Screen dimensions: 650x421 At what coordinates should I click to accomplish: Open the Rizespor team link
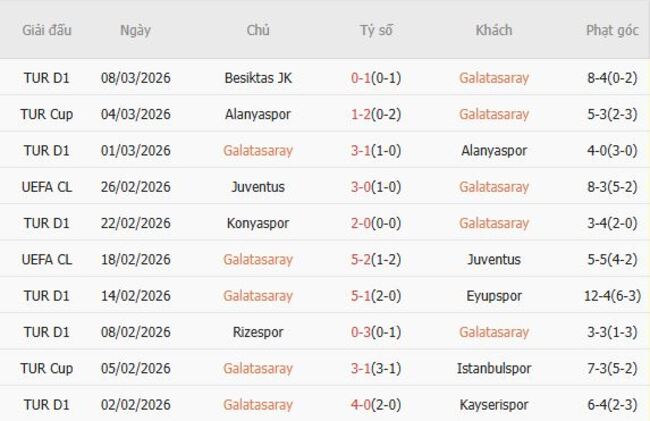[258, 332]
